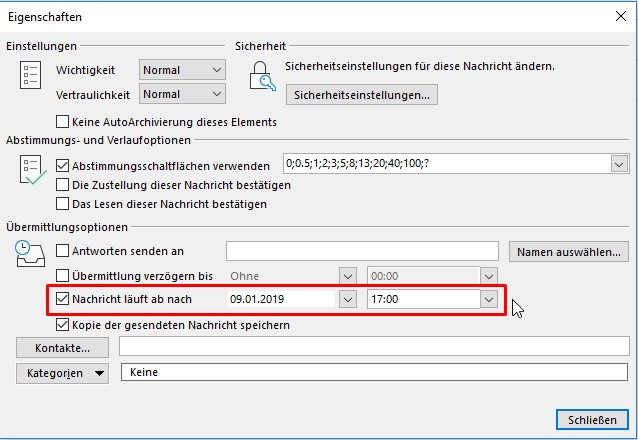Click the delay time field showing 00:00
Screen dimensions: 638x440
[424, 276]
